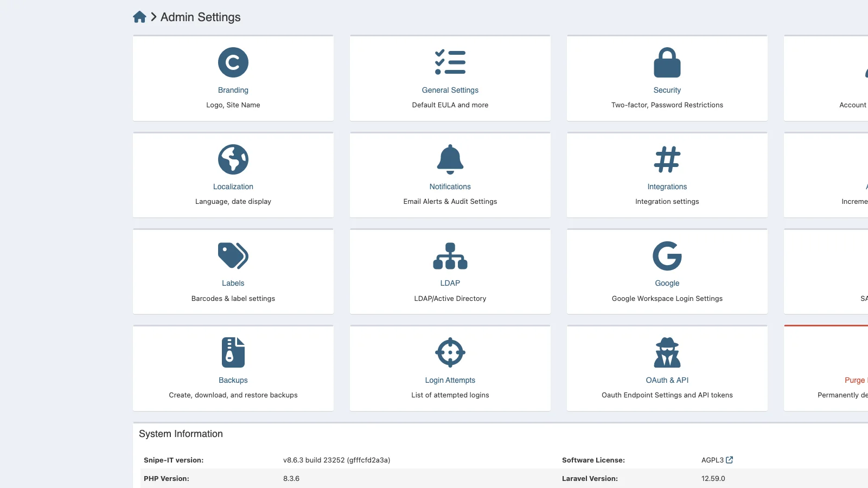Click 'Barcodes & label settings' text
Viewport: 868px width, 488px height.
233,299
